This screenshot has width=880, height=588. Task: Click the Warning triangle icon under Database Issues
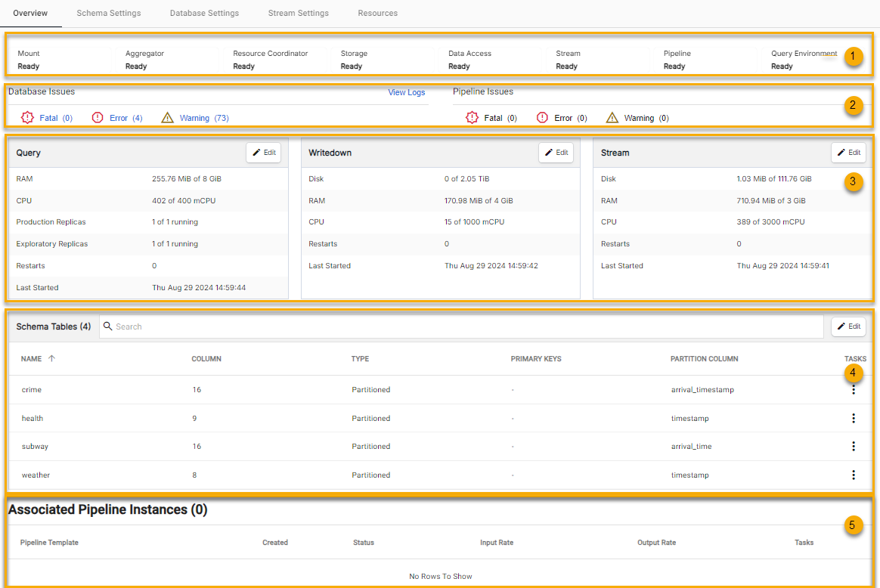click(167, 117)
